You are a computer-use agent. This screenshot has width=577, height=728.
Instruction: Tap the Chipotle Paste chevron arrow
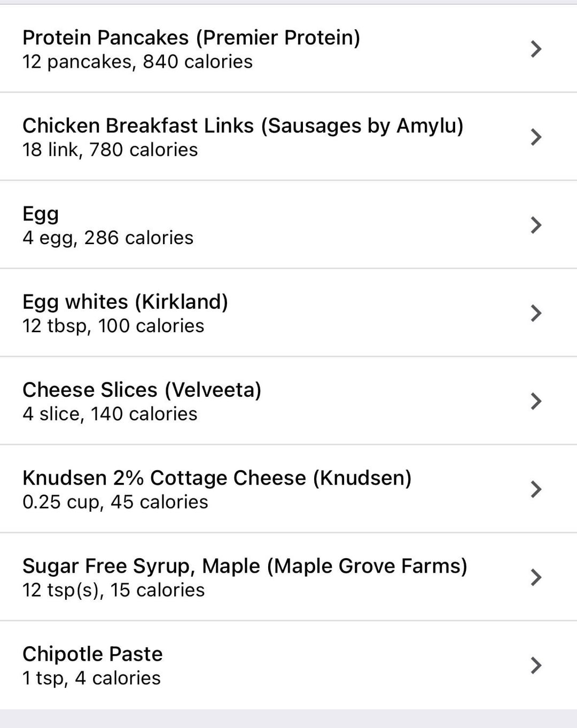coord(536,665)
